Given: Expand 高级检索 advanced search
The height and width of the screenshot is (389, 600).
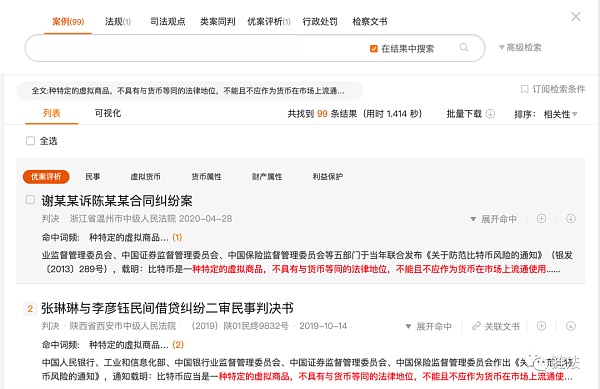Looking at the screenshot, I should (520, 47).
